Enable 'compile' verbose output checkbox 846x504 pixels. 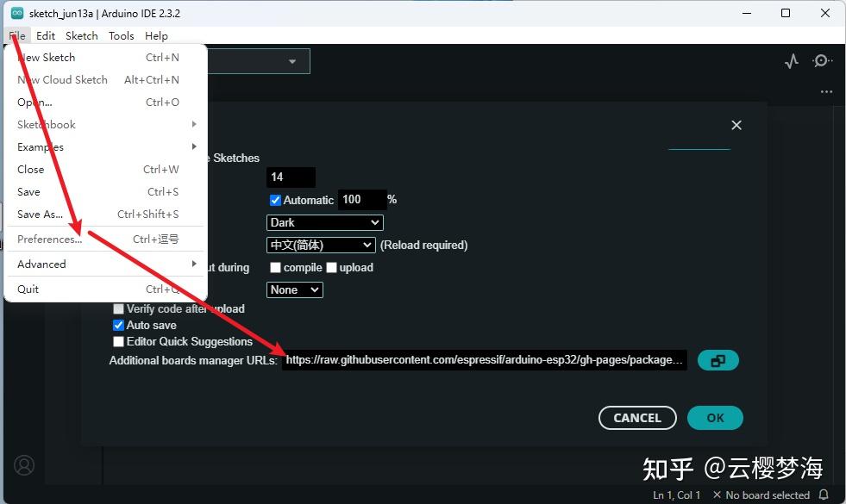[x=275, y=267]
